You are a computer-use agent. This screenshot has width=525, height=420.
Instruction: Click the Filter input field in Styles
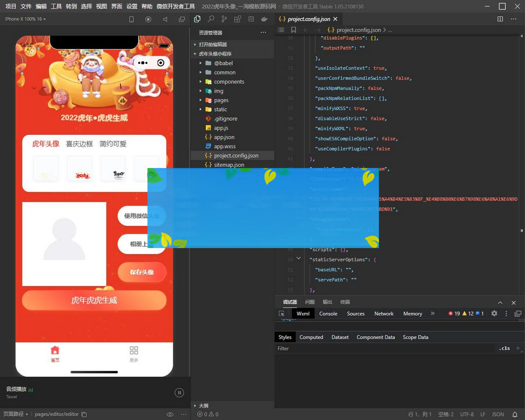(385, 349)
